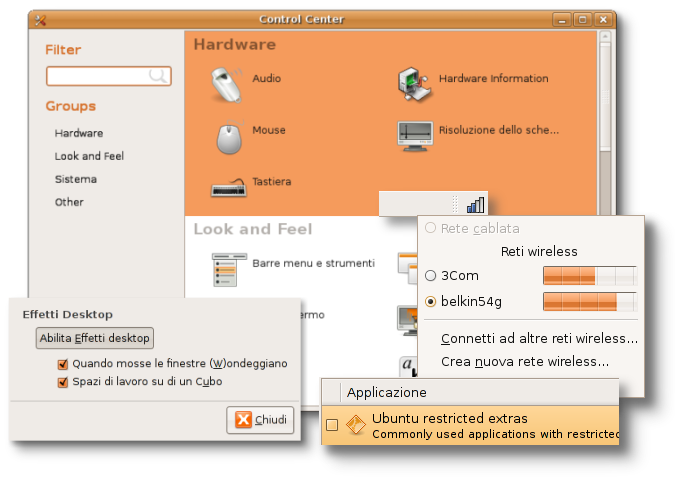Choose Crea nuova rete wireless

[524, 361]
